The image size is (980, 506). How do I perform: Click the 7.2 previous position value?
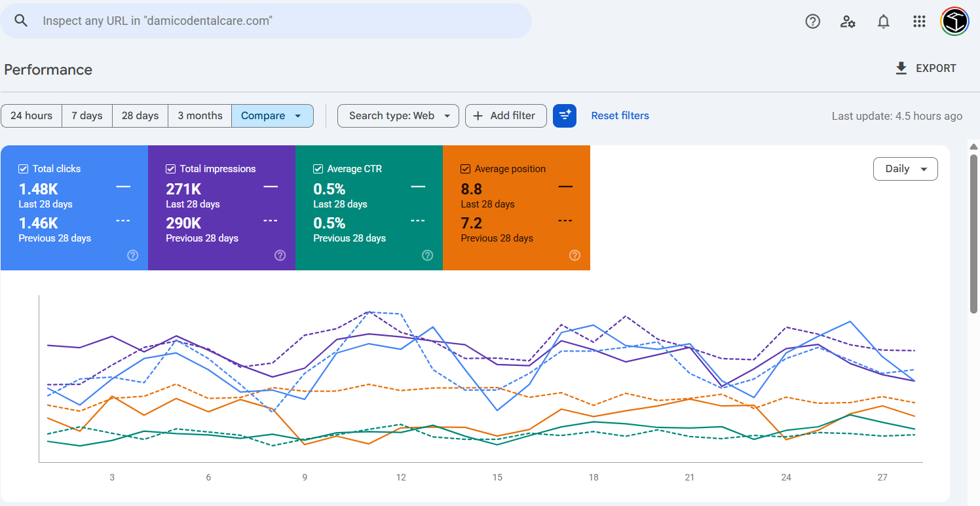[x=472, y=223]
